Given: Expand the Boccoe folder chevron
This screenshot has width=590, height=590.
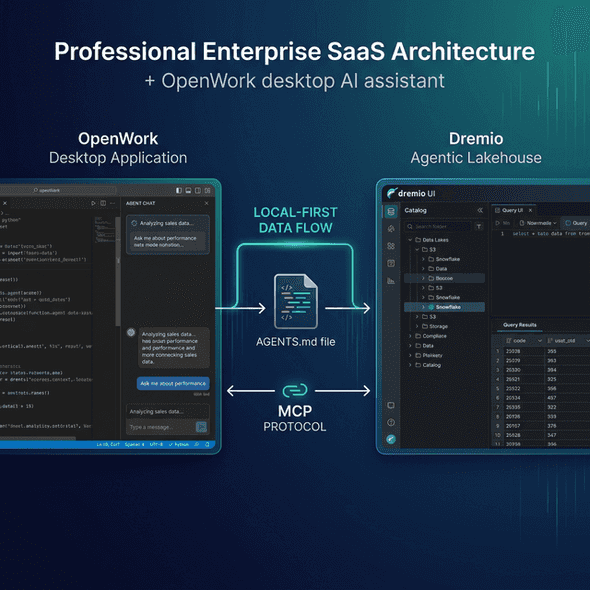Looking at the screenshot, I should (x=423, y=278).
